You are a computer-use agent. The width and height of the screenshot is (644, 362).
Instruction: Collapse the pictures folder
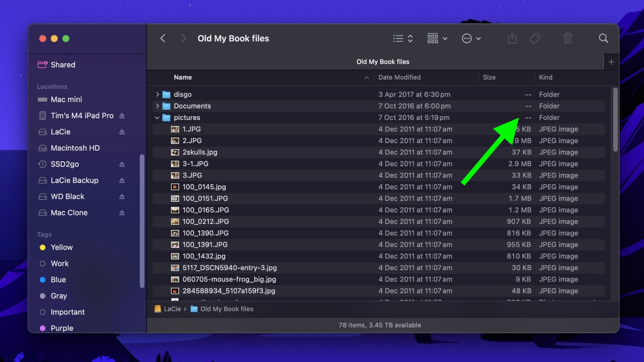(157, 118)
